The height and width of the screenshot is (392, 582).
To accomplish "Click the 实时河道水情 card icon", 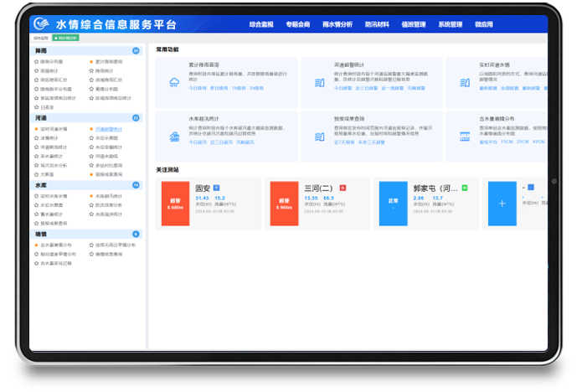I will click(x=464, y=82).
